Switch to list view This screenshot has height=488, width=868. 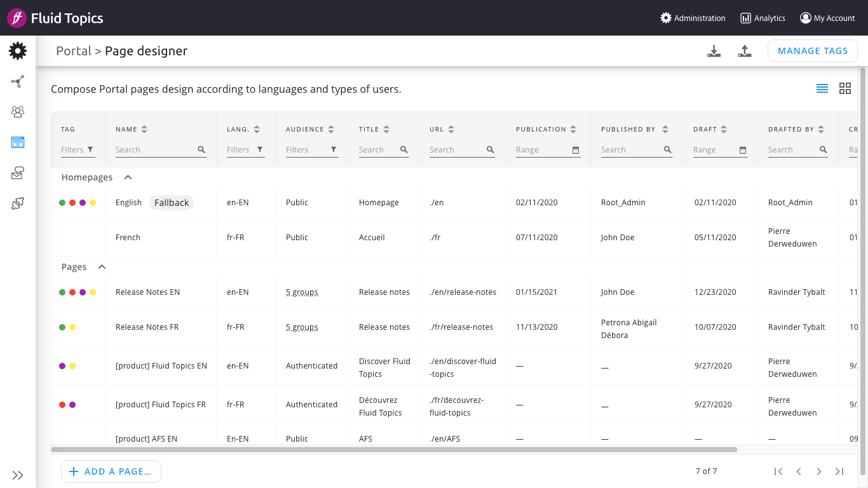822,88
